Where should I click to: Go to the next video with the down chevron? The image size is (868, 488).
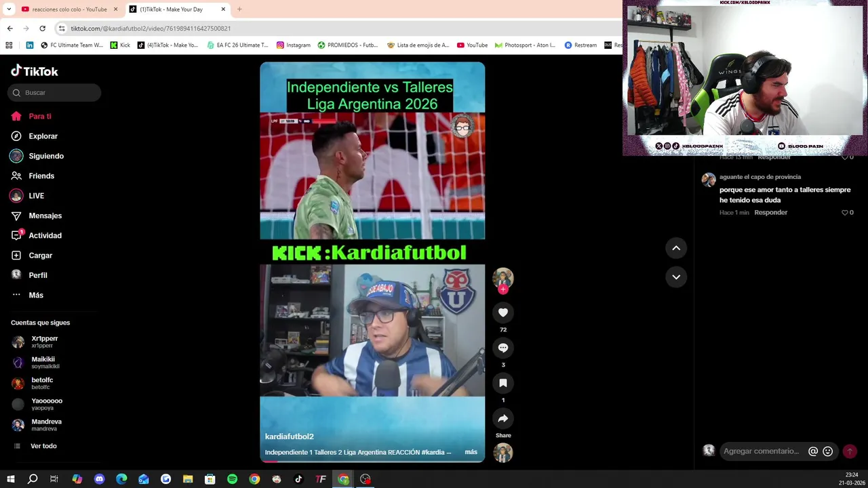pyautogui.click(x=676, y=277)
